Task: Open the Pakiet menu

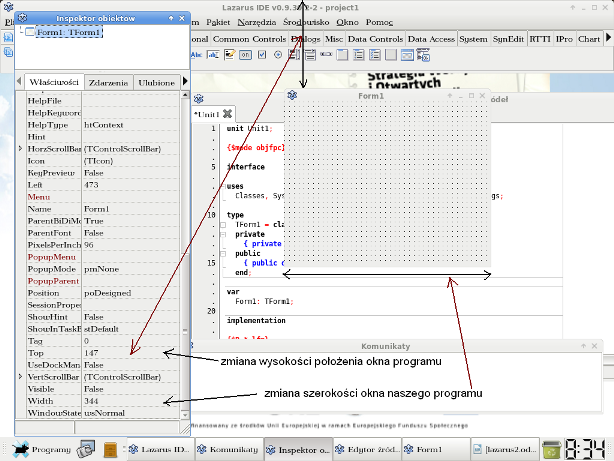Action: tap(218, 22)
